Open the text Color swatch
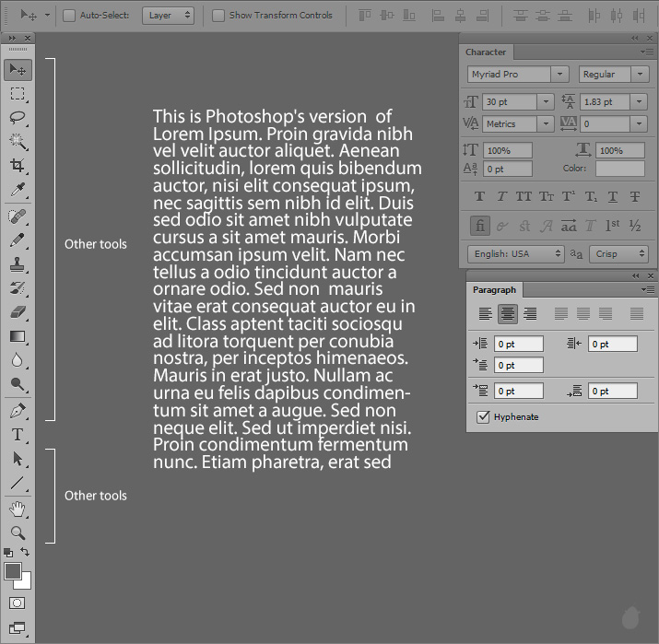The width and height of the screenshot is (659, 644). point(619,169)
